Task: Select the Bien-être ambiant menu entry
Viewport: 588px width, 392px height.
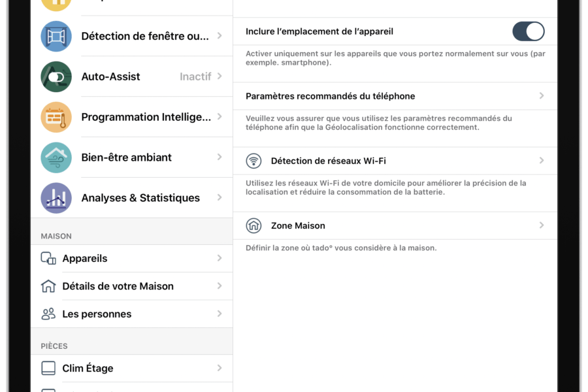Action: click(132, 157)
